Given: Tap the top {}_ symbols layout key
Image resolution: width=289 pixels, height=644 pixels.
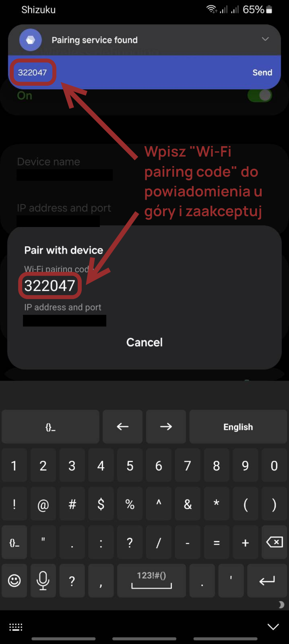Looking at the screenshot, I should pos(50,427).
